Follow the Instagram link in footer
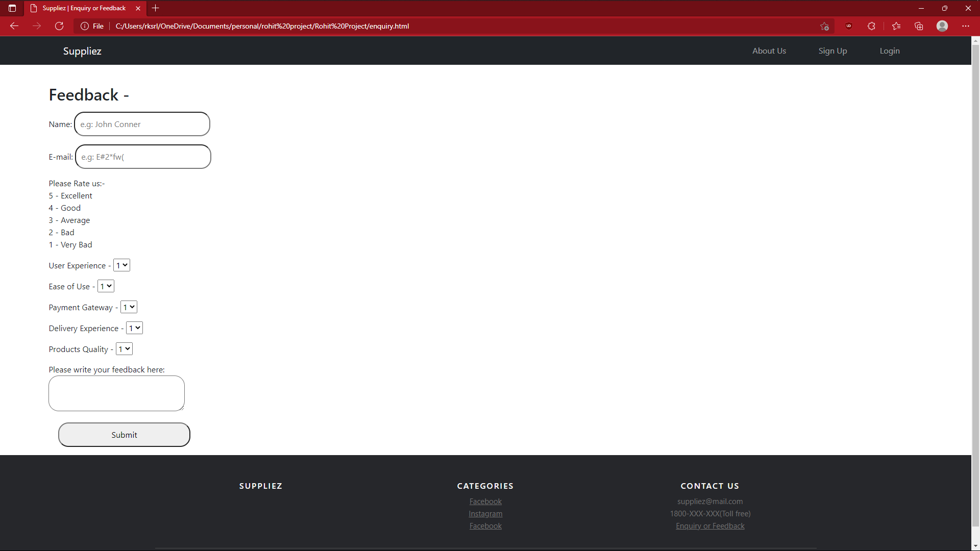Viewport: 980px width, 551px height. point(485,513)
